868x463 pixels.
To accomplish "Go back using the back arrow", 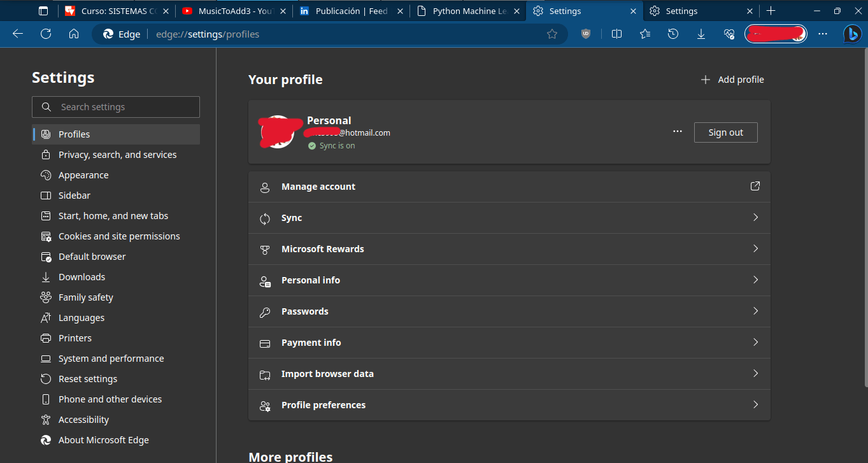I will [x=18, y=34].
